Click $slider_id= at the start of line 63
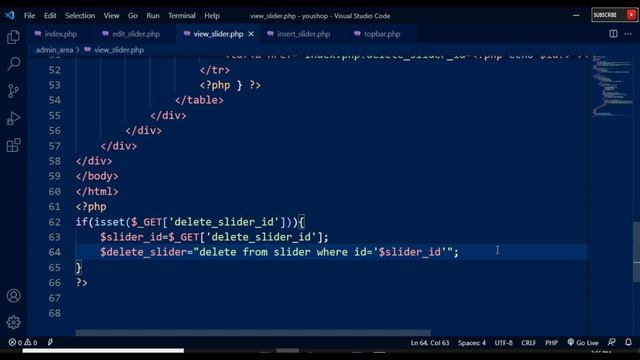 pos(134,237)
